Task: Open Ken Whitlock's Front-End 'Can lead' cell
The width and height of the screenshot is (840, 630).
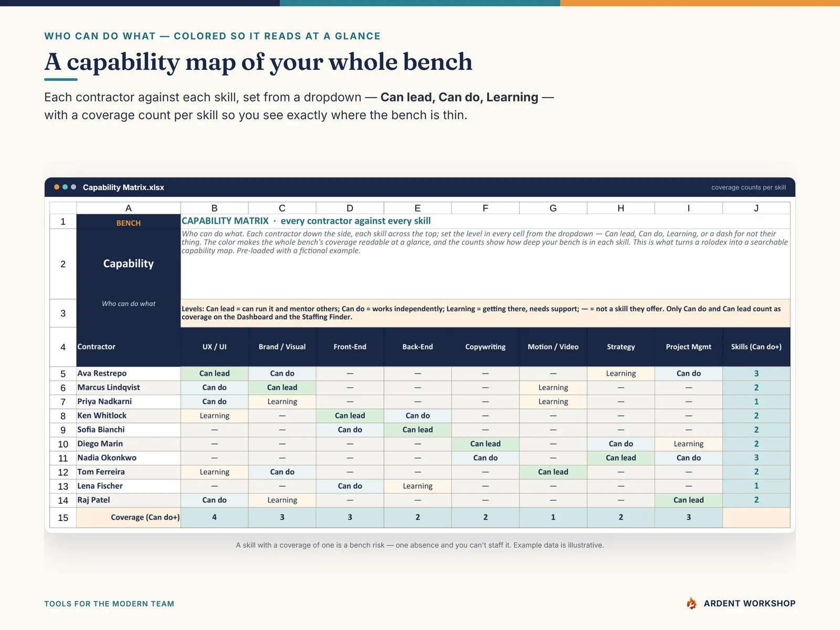Action: coord(350,416)
